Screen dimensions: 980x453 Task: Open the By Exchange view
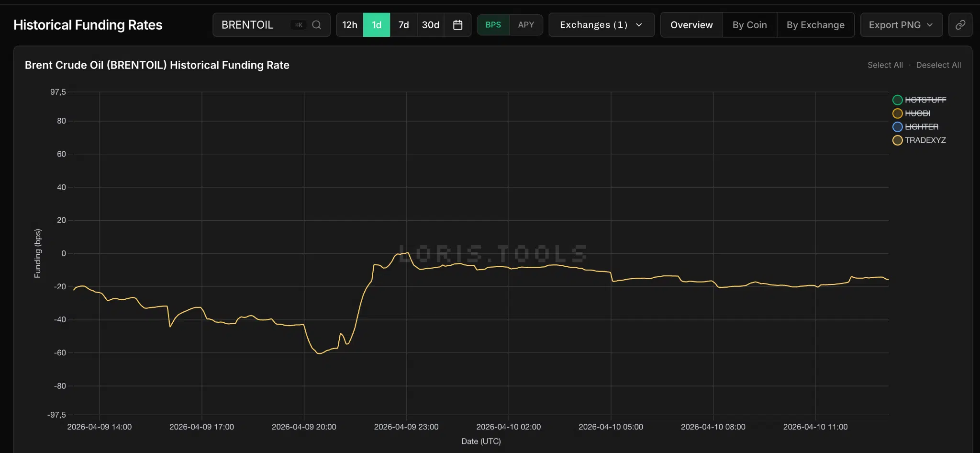pos(815,24)
